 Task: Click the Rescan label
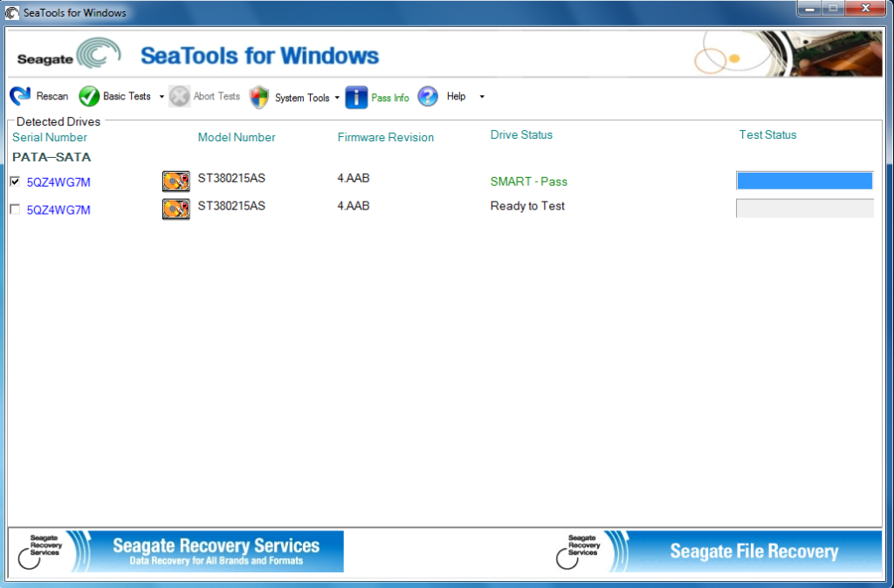point(52,96)
